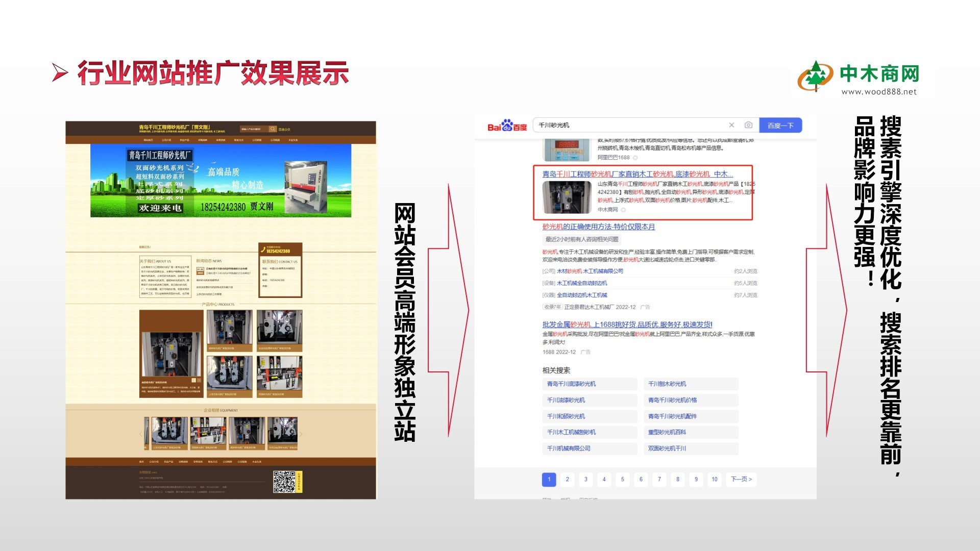Open the 批发金属砂光机 1688 result link
The image size is (980, 551).
pyautogui.click(x=627, y=324)
